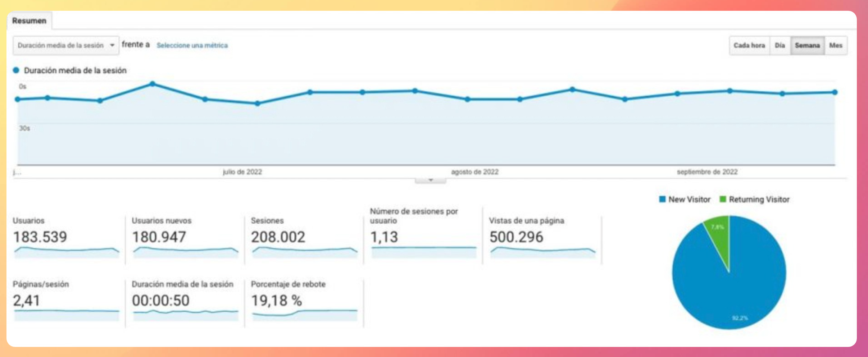Image resolution: width=868 pixels, height=357 pixels.
Task: Click the Porcentaje de rebote sparkline
Action: [x=304, y=315]
